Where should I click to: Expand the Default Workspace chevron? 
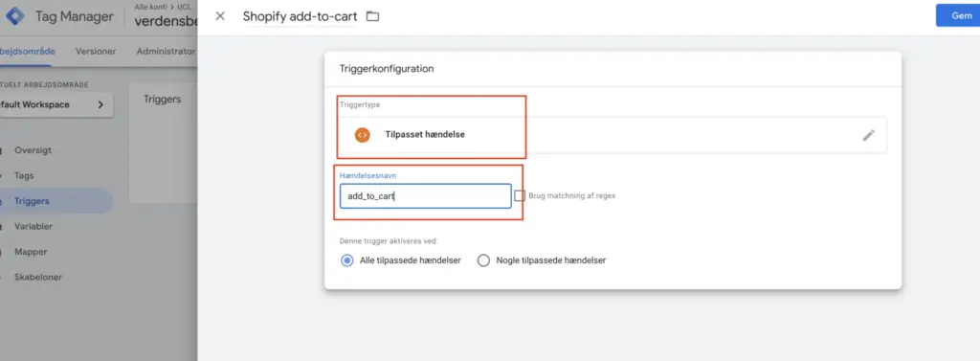tap(100, 105)
